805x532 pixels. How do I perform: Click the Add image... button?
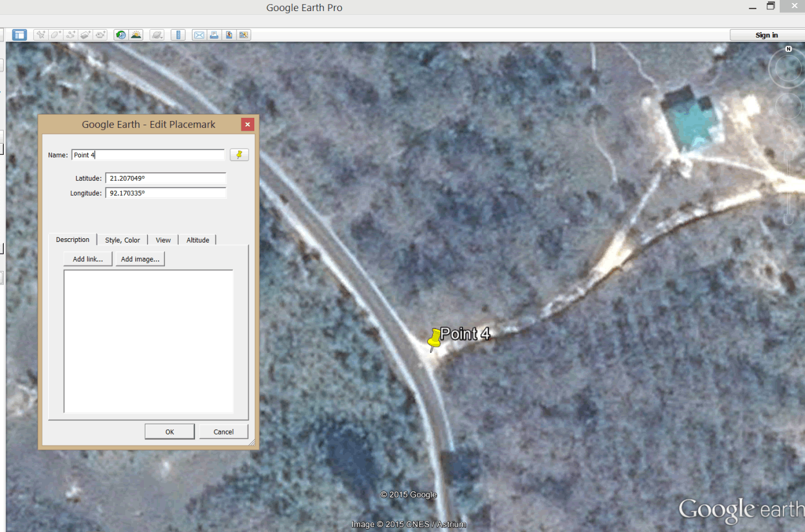140,259
